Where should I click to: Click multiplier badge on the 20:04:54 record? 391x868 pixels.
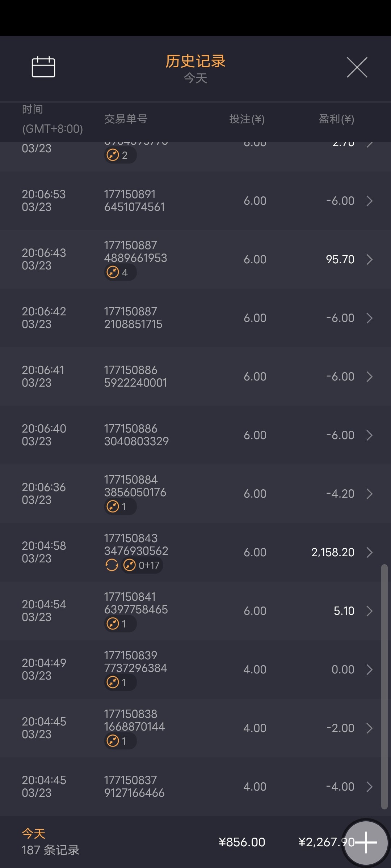tap(120, 624)
